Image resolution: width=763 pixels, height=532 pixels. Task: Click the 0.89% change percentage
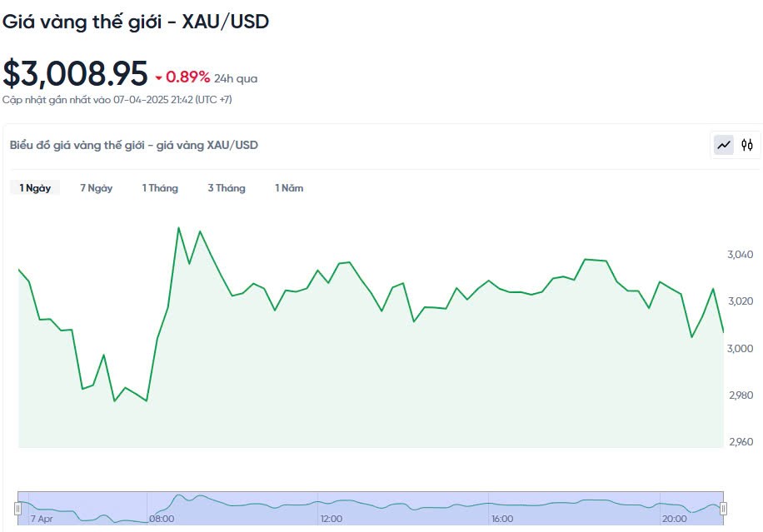187,77
